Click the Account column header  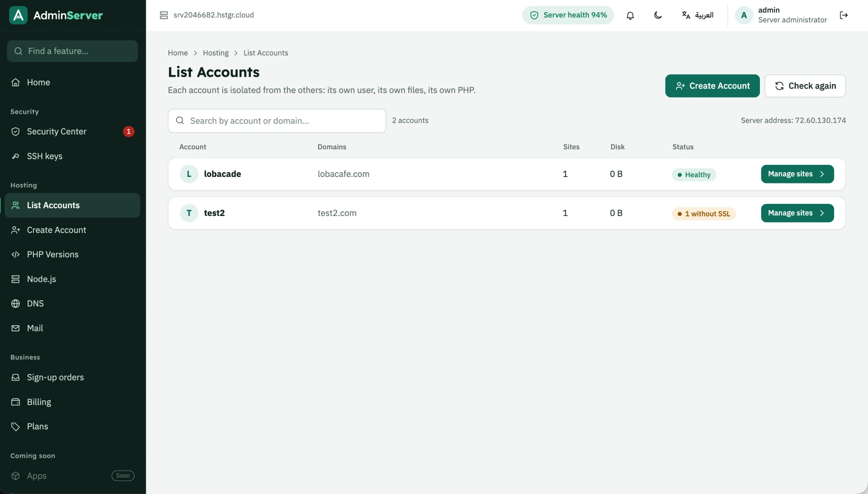(x=193, y=147)
